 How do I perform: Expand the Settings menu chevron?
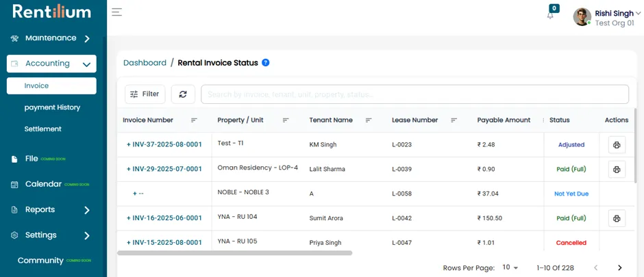86,235
